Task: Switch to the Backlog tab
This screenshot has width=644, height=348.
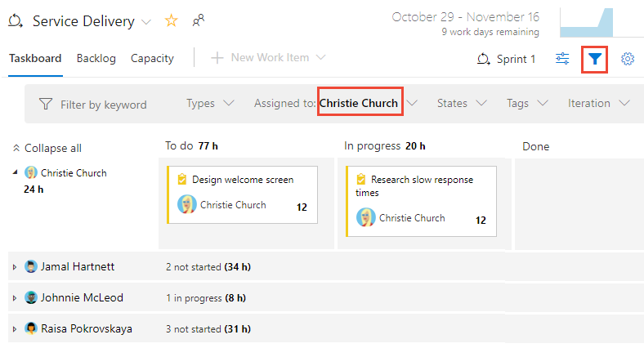Action: point(96,58)
